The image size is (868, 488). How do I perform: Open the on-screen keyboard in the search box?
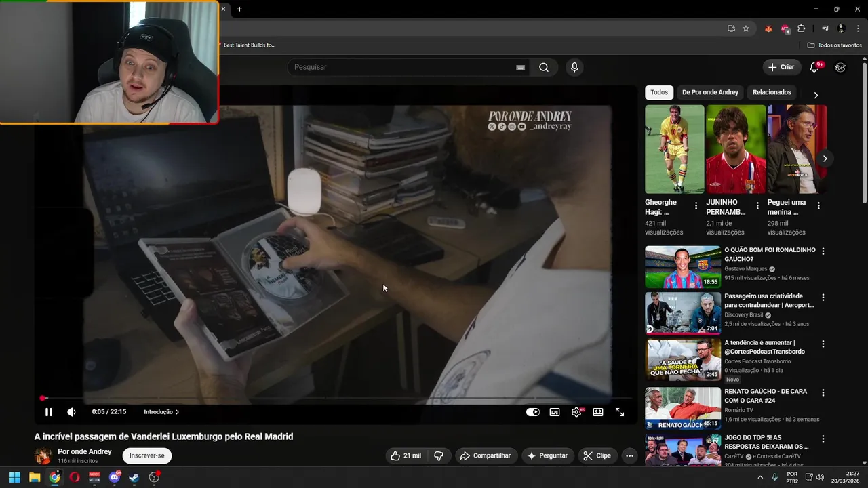[x=520, y=67]
